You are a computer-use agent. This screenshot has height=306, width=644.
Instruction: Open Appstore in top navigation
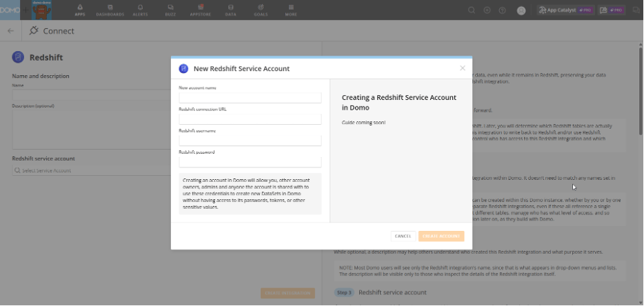[x=201, y=10]
